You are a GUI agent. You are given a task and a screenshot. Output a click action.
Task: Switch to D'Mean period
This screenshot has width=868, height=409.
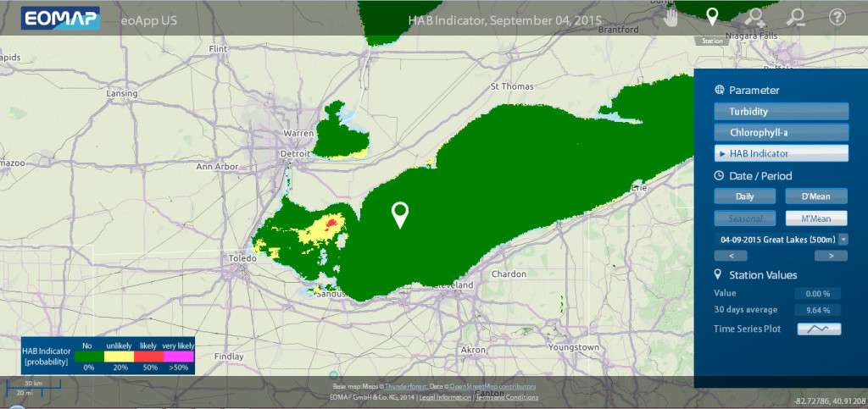tap(817, 196)
